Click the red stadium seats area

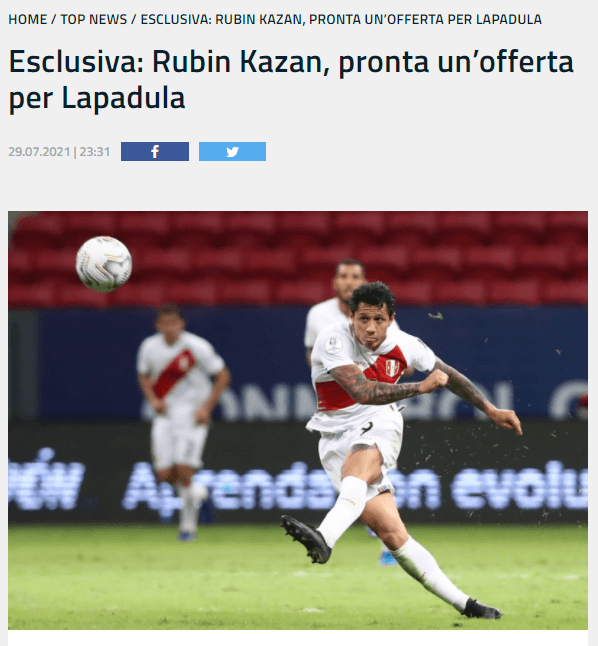click(x=298, y=260)
